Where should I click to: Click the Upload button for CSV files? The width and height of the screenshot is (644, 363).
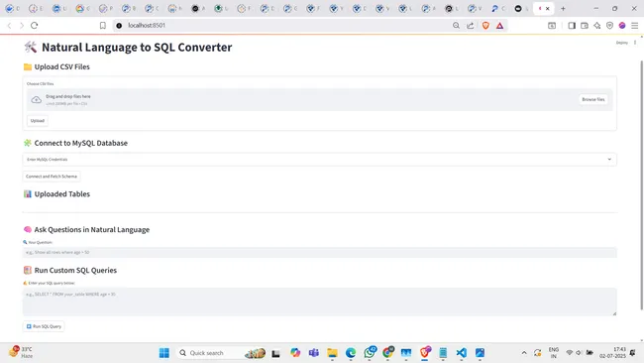pos(38,121)
